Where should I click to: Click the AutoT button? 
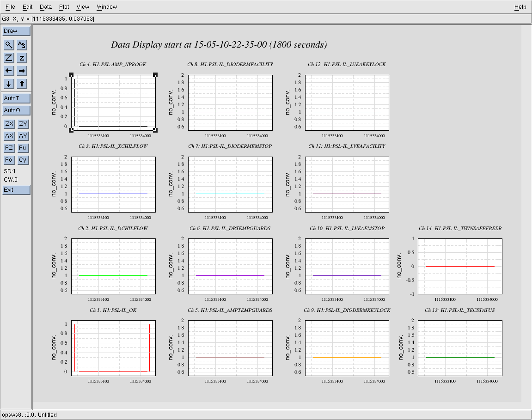point(16,98)
